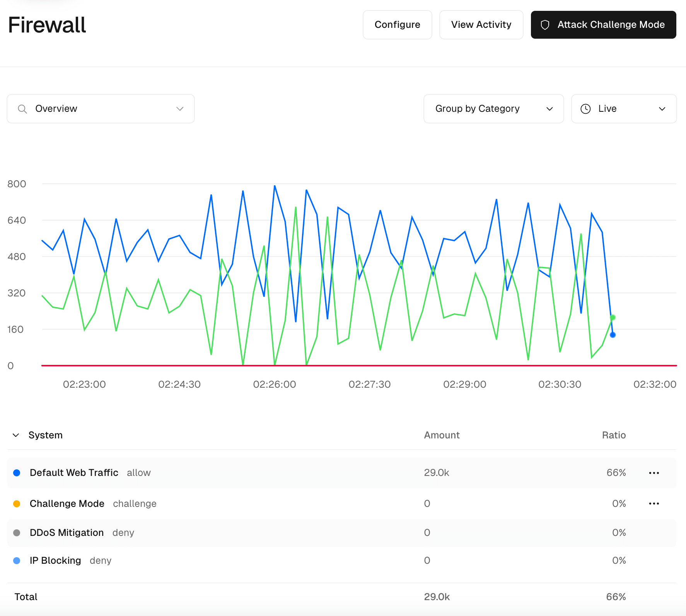Open options menu for Default Web Traffic row
The image size is (686, 616).
coord(654,472)
